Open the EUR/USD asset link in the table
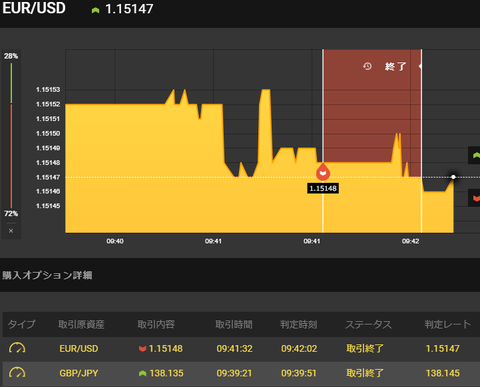480x387 pixels. tap(79, 349)
